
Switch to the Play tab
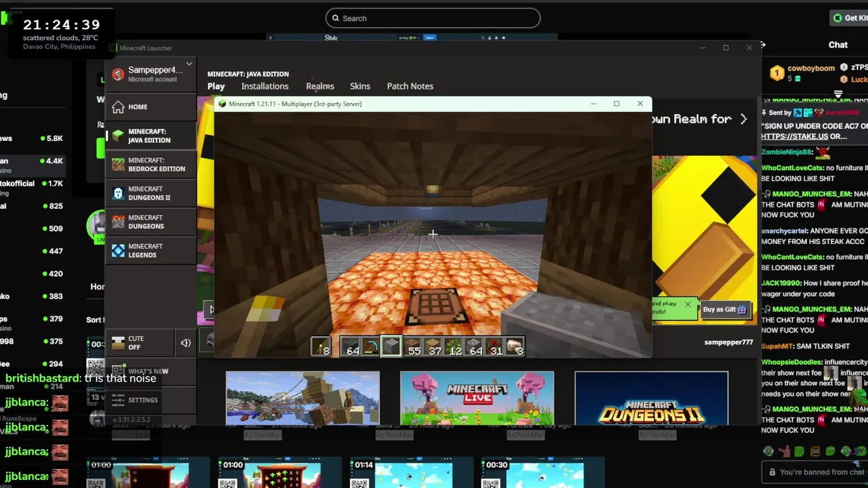pyautogui.click(x=216, y=86)
